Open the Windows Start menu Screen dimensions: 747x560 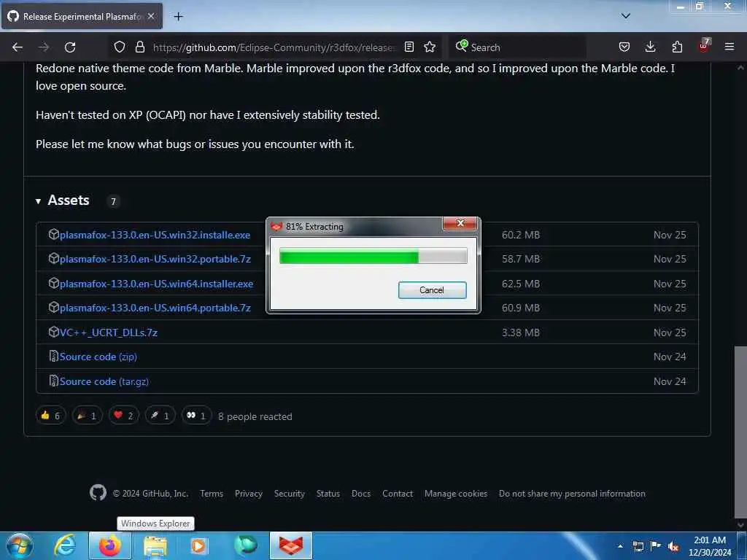click(x=20, y=545)
